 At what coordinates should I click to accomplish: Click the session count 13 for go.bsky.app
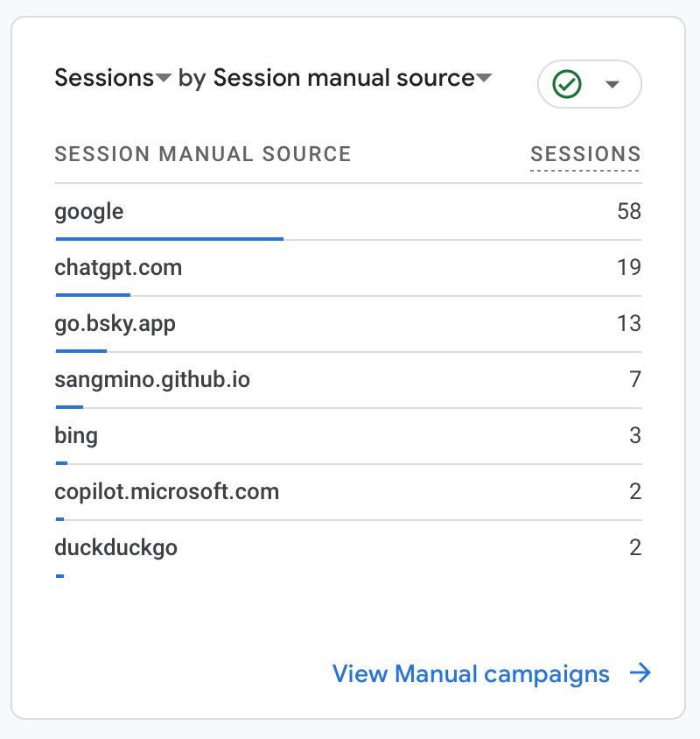coord(628,323)
